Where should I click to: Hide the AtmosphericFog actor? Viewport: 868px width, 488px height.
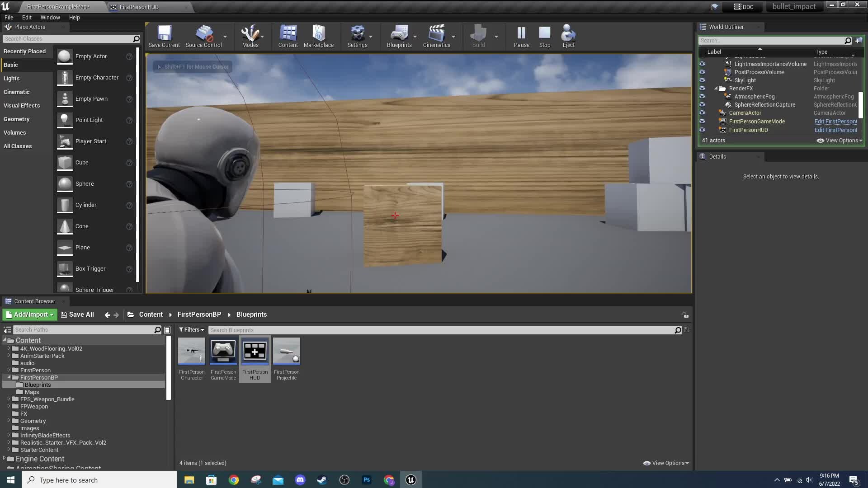point(702,96)
